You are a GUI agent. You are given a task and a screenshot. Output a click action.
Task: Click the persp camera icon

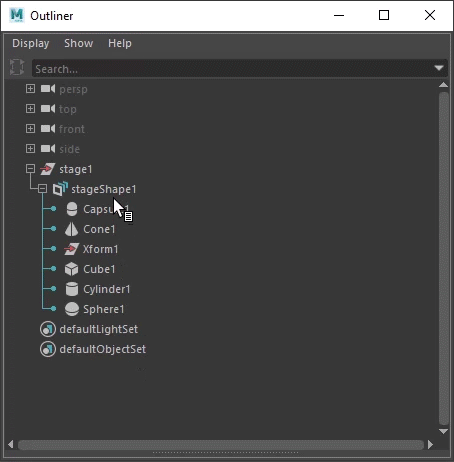[x=48, y=89]
